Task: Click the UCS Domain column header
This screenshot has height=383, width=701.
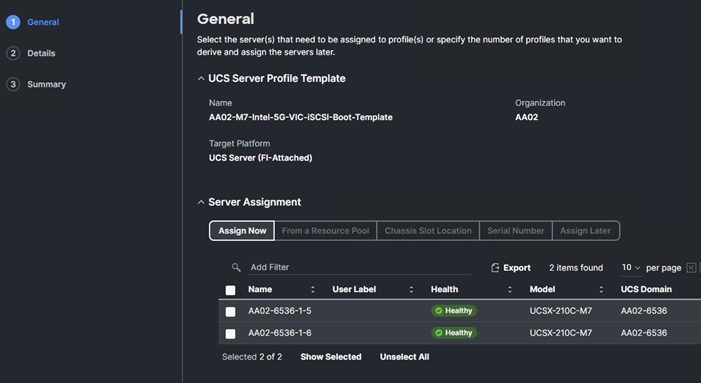Action: click(x=646, y=289)
